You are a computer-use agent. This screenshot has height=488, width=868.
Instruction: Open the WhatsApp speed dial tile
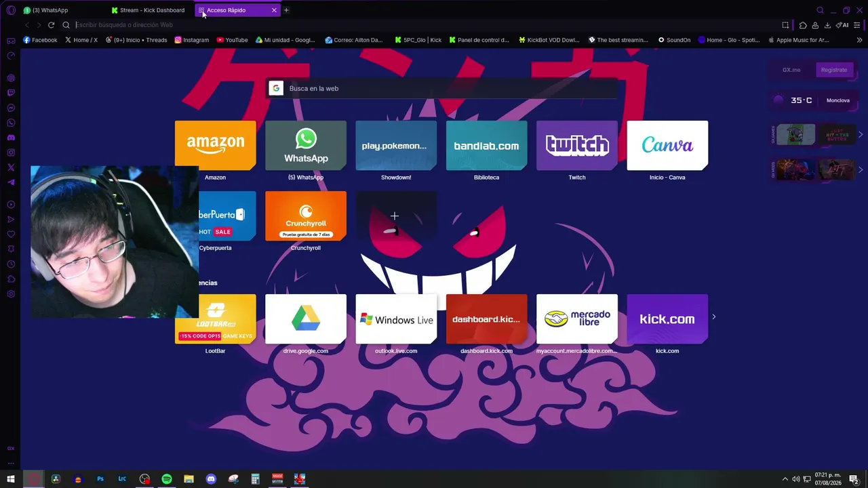tap(306, 145)
